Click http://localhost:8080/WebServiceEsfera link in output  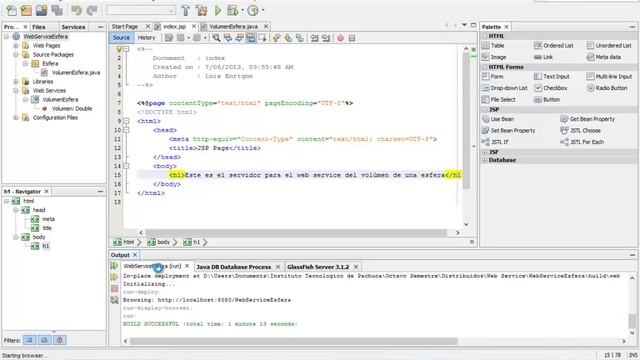[x=224, y=300]
